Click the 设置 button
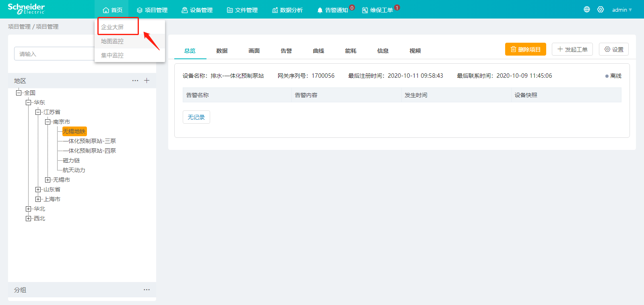Viewport: 644px width, 305px height. click(x=614, y=49)
